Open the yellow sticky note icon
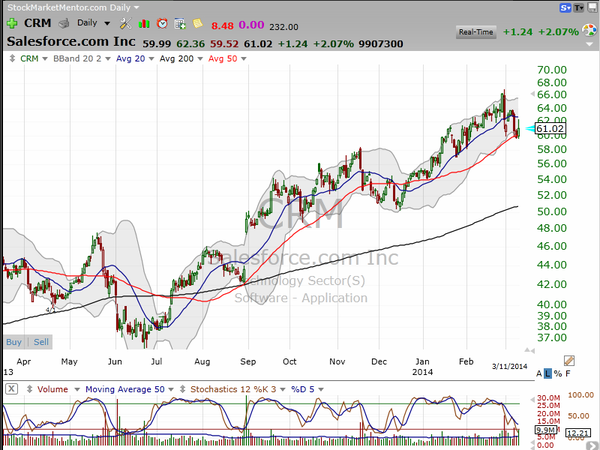The width and height of the screenshot is (600, 450). coord(197,23)
